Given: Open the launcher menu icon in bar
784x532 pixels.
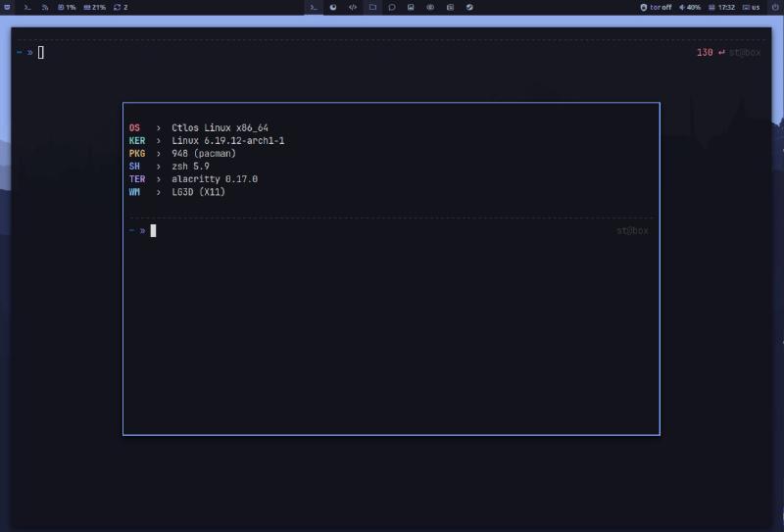Looking at the screenshot, I should pos(7,7).
